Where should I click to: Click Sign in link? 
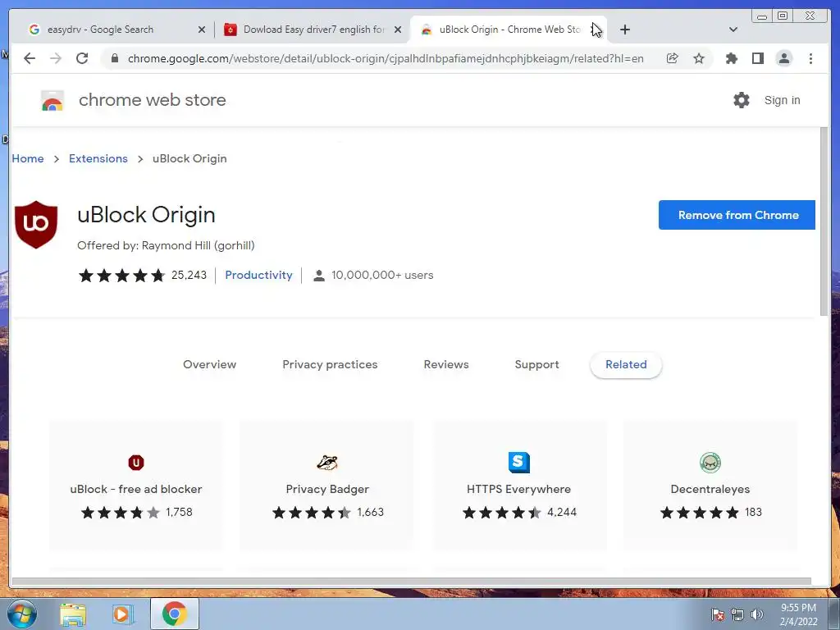click(782, 100)
